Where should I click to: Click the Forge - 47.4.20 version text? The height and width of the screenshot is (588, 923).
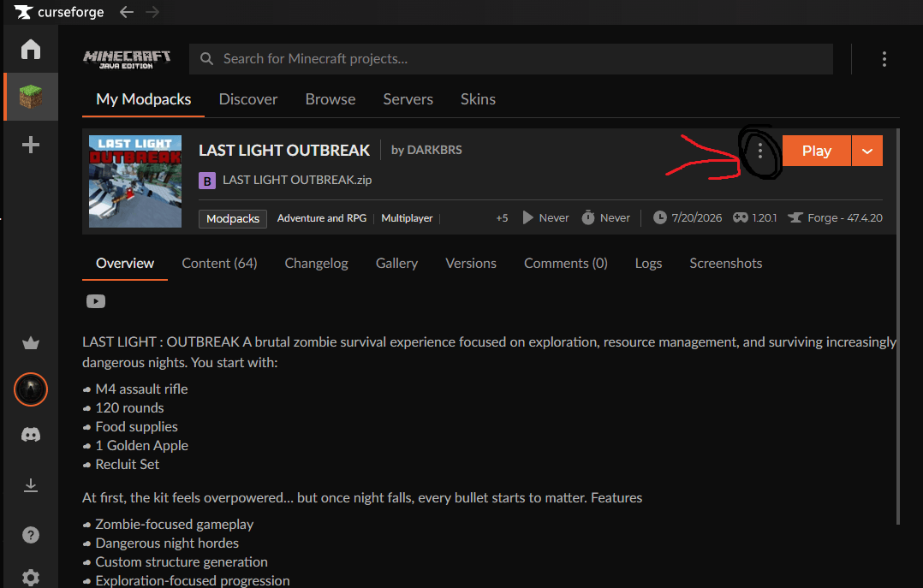point(845,218)
